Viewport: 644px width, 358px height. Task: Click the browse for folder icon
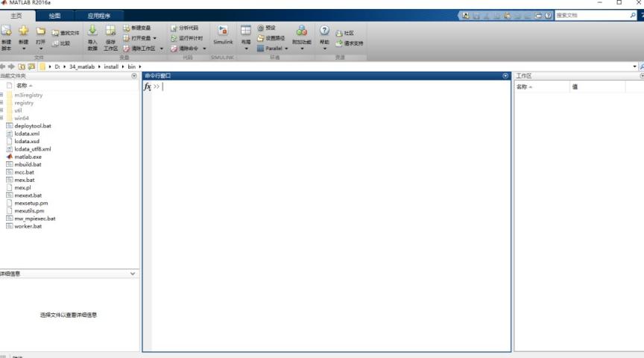31,66
